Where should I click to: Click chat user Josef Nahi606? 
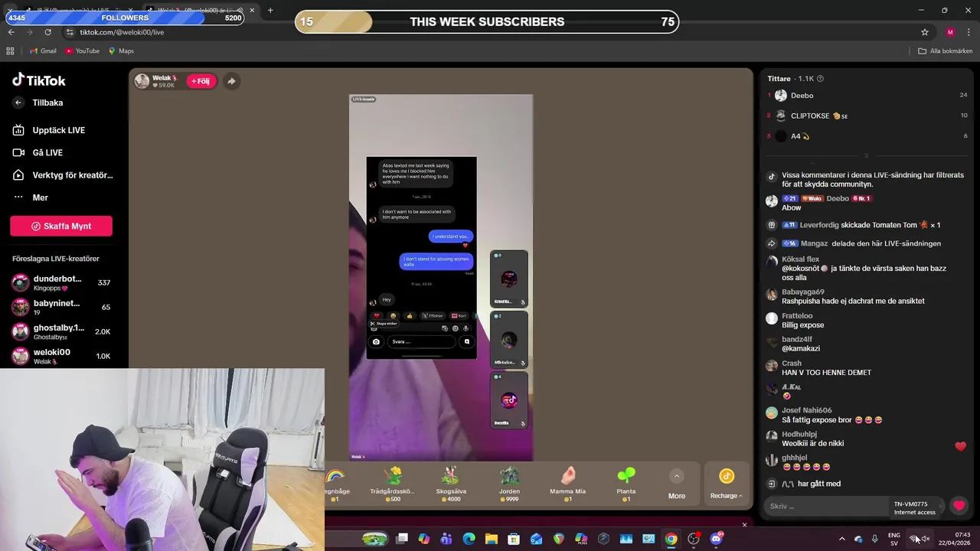[x=806, y=410]
